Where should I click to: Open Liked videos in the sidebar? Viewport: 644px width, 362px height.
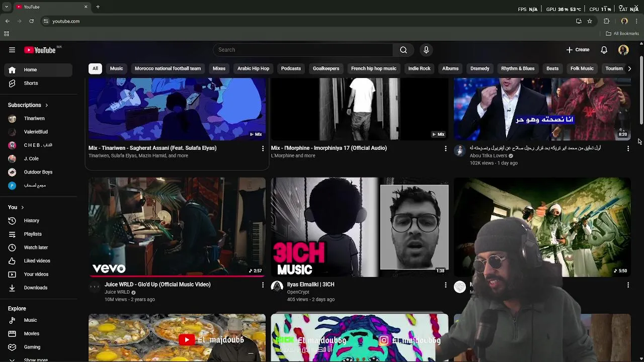(38, 261)
